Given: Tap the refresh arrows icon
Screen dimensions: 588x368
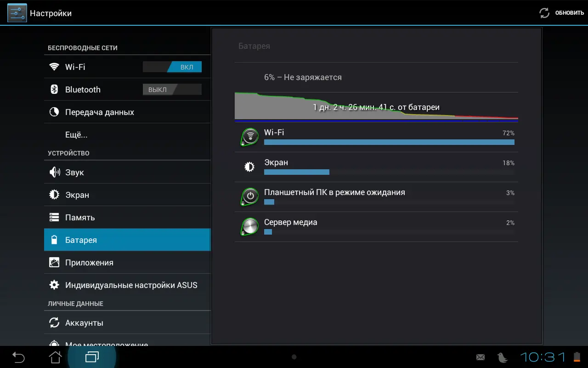Looking at the screenshot, I should (544, 13).
